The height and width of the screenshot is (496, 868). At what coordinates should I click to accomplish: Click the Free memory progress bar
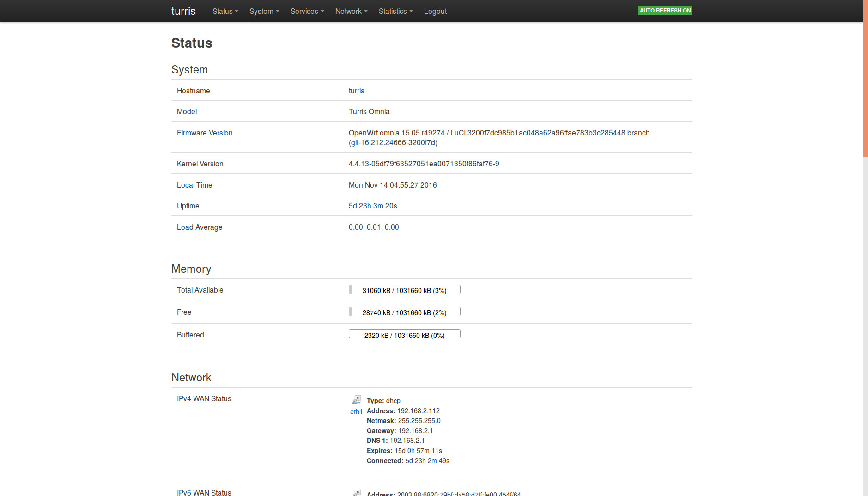(x=404, y=312)
